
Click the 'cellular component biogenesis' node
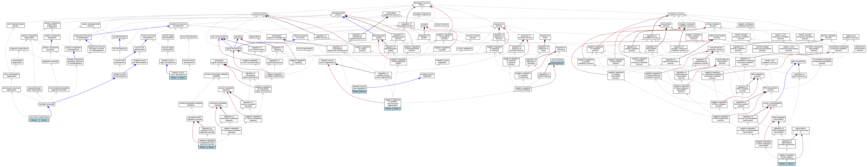pyautogui.click(x=52, y=37)
